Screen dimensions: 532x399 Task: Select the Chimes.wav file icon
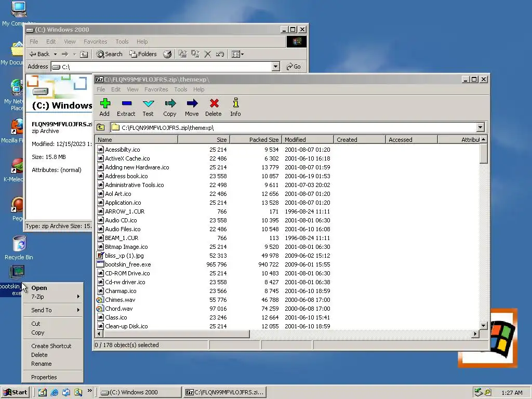[100, 300]
